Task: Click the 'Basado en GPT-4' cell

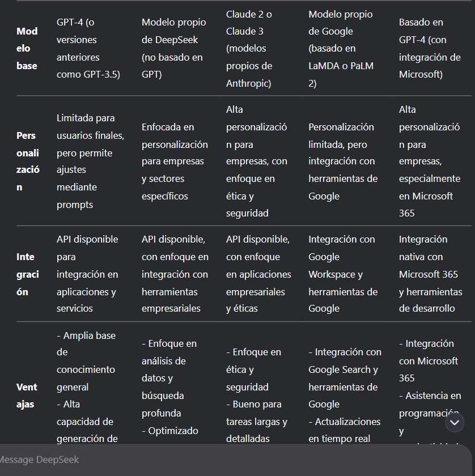Action: click(430, 48)
